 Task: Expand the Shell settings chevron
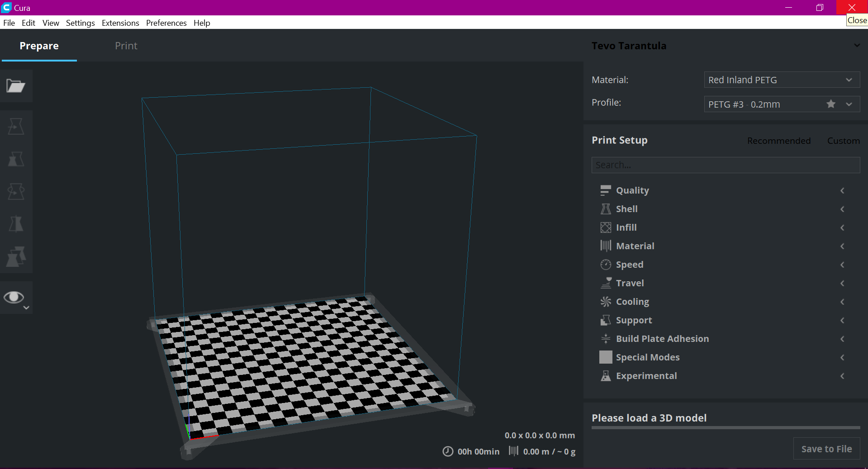coord(842,209)
